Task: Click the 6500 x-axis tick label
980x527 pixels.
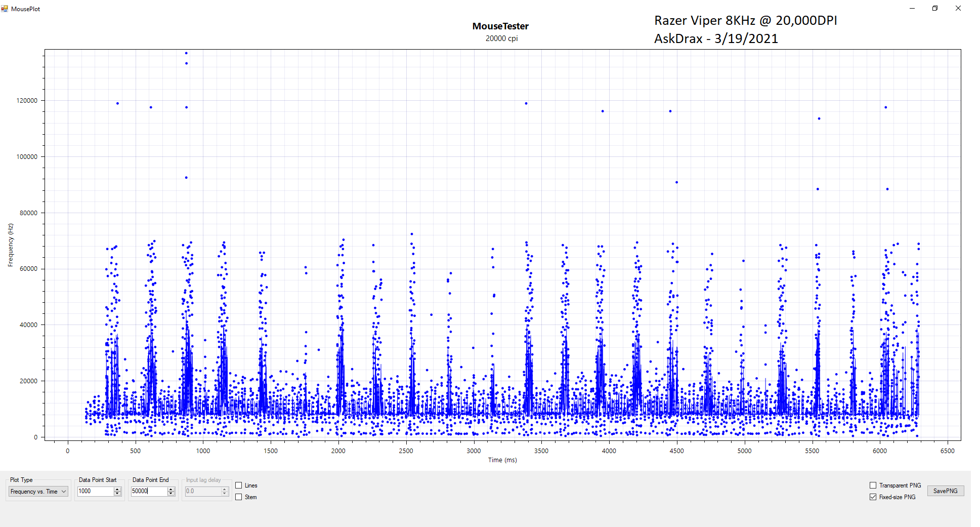Action: [947, 451]
